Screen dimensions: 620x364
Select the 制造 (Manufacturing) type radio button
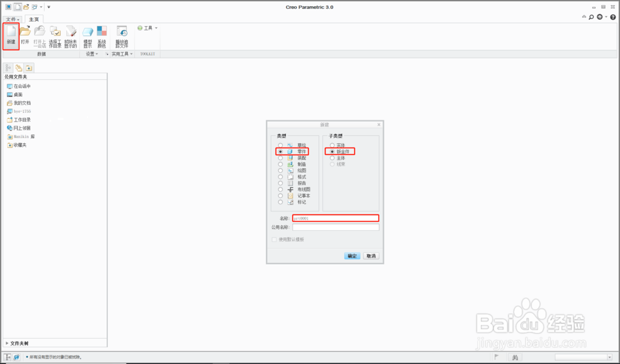280,164
